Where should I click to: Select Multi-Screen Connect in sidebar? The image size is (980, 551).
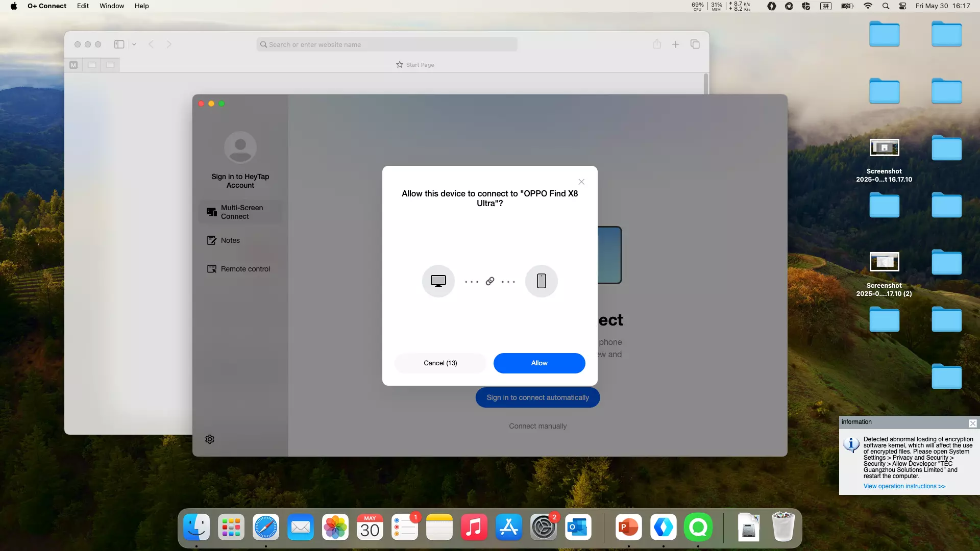click(240, 212)
